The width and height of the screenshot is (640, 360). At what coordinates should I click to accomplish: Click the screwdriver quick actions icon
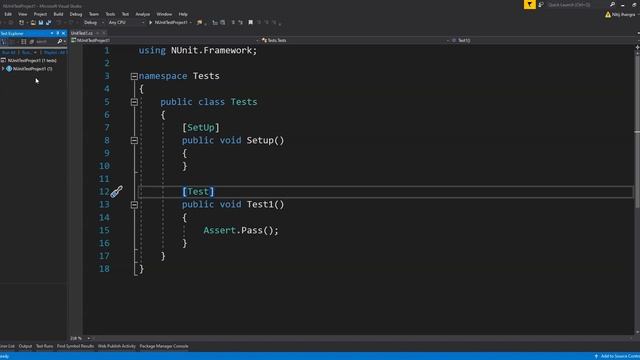pos(116,192)
